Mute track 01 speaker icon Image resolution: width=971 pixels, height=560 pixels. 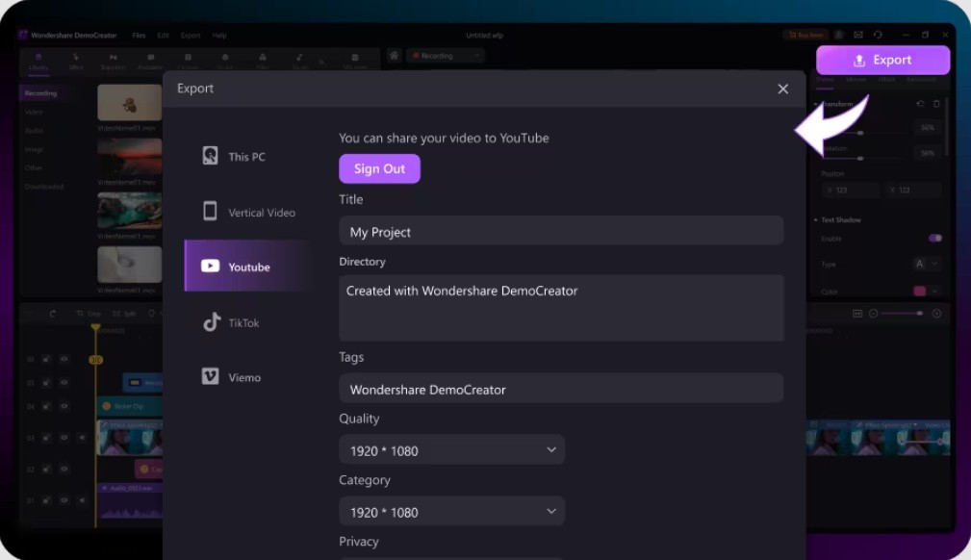pyautogui.click(x=81, y=500)
